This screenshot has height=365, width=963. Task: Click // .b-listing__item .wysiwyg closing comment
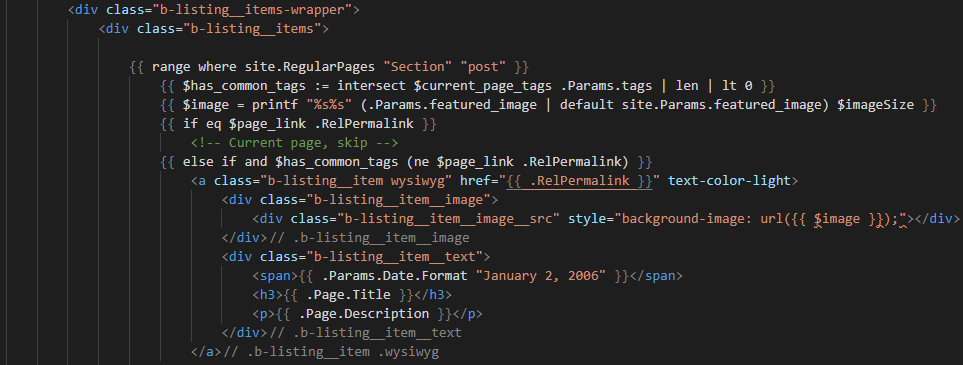click(x=331, y=352)
